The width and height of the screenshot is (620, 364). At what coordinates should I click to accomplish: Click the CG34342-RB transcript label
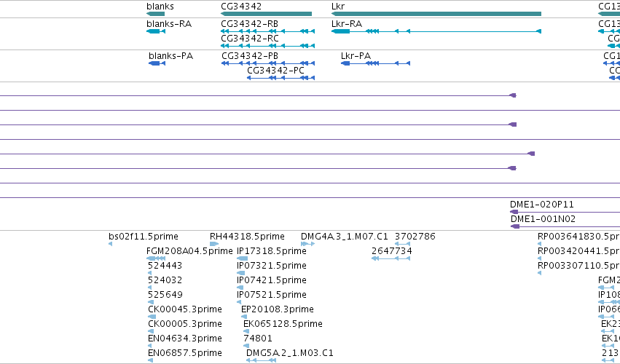(x=249, y=24)
